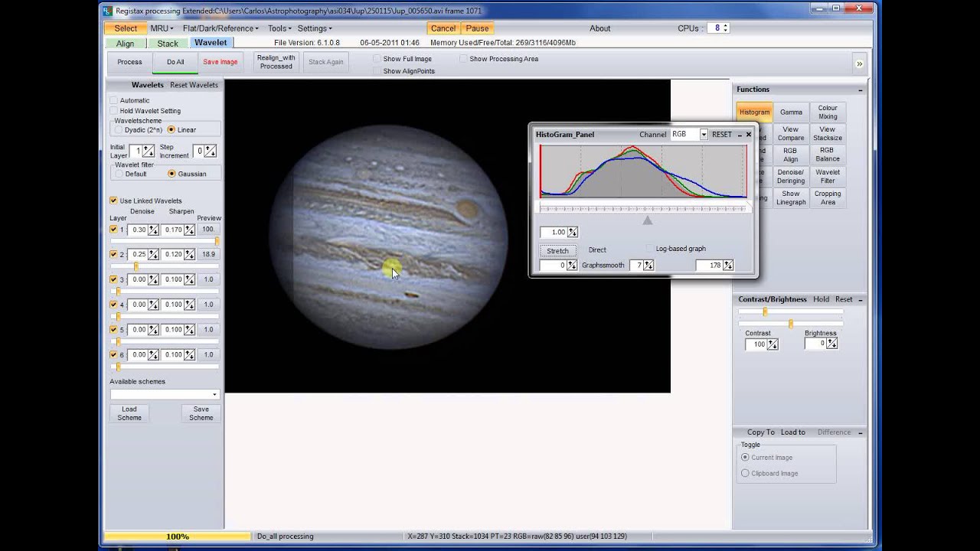Image resolution: width=980 pixels, height=551 pixels.
Task: Uncheck Use Linked Wavelets
Action: (x=114, y=201)
